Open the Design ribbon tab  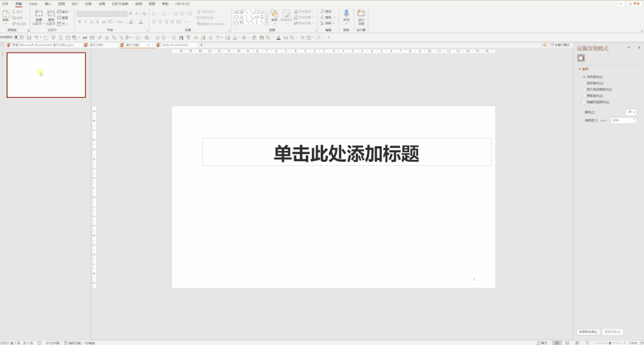(75, 4)
